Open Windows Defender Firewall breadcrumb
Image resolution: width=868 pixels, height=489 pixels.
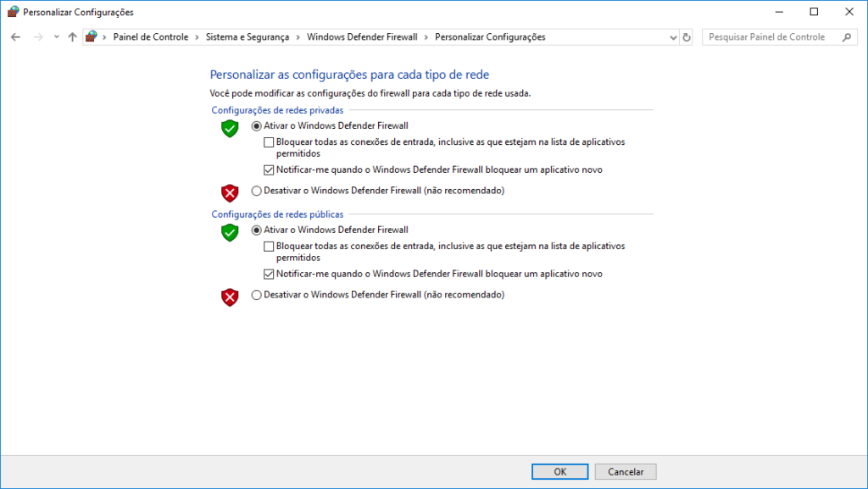(x=362, y=37)
